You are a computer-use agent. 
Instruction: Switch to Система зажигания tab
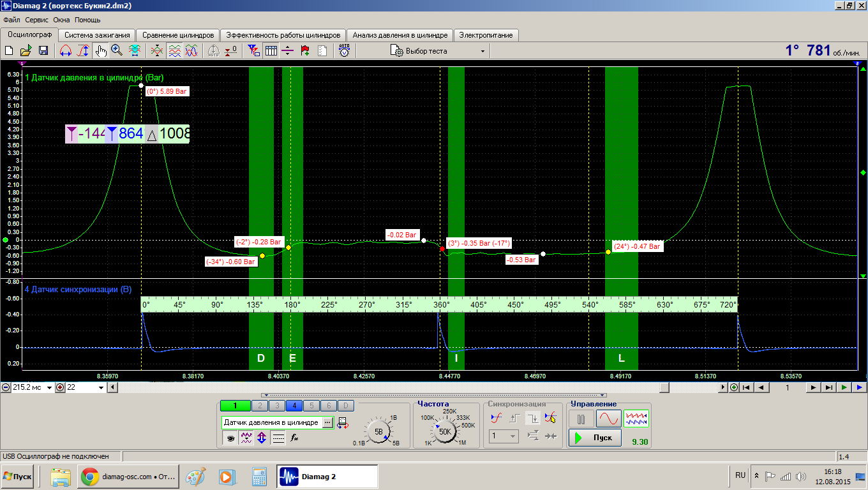97,35
